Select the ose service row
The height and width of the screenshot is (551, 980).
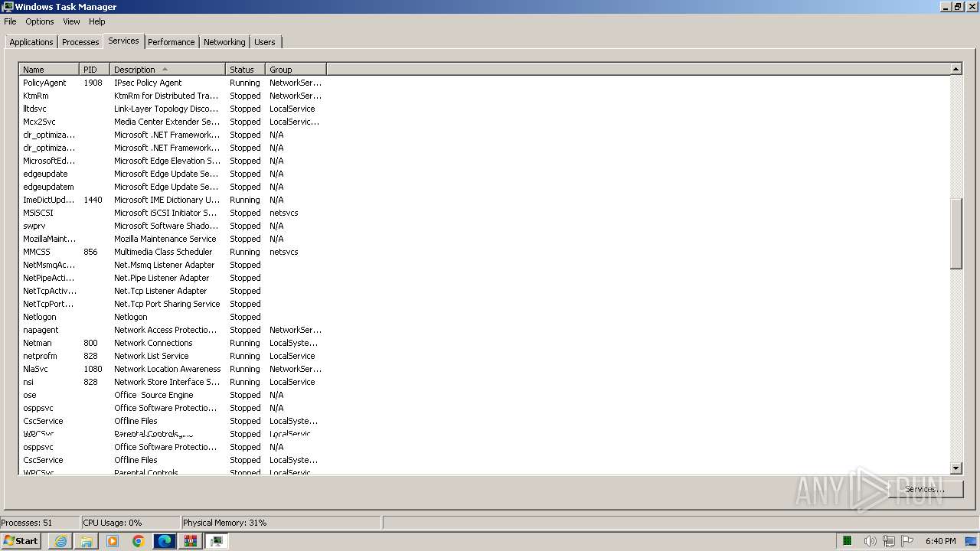172,395
